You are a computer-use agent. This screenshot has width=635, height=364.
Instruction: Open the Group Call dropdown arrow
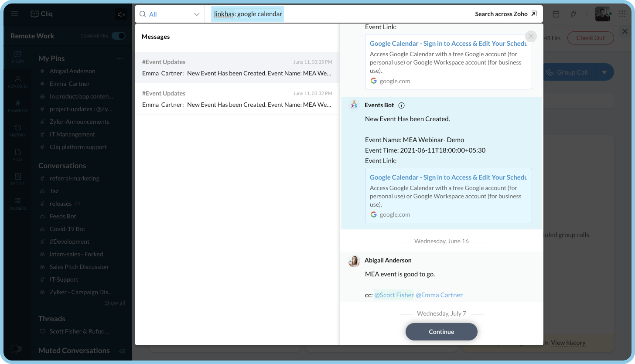pyautogui.click(x=604, y=72)
